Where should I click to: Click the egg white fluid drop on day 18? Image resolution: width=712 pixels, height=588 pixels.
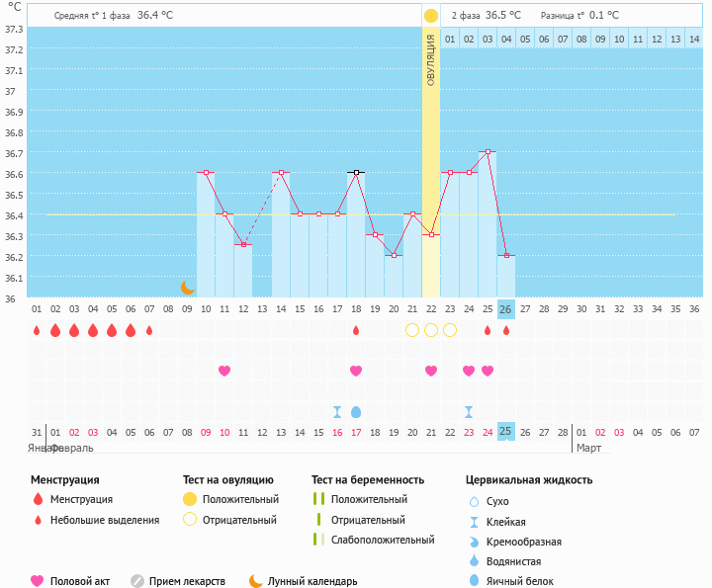tap(356, 411)
